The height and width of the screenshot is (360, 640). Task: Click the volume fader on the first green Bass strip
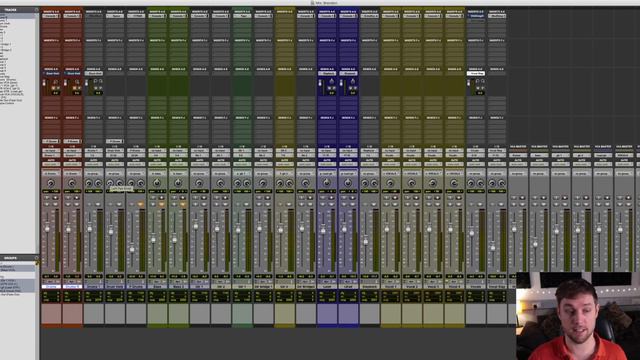[x=153, y=240]
